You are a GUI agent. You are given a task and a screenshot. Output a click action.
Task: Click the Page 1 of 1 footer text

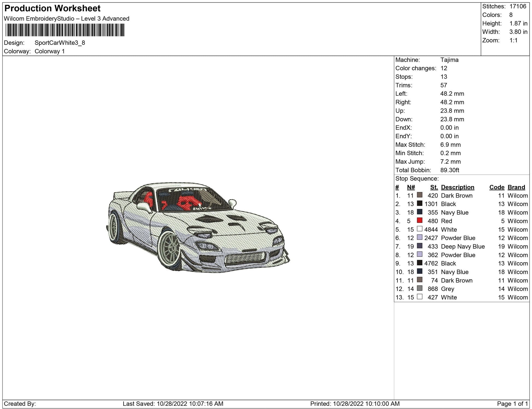512,404
